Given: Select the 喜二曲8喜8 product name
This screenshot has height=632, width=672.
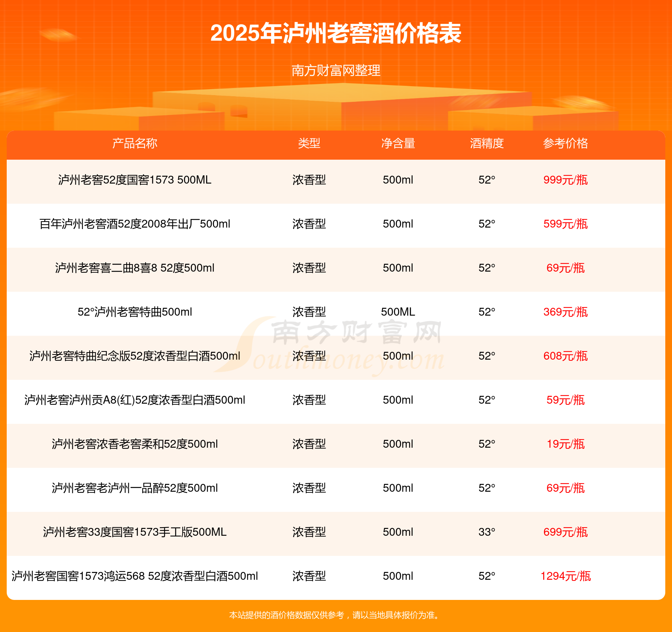Looking at the screenshot, I should (135, 268).
